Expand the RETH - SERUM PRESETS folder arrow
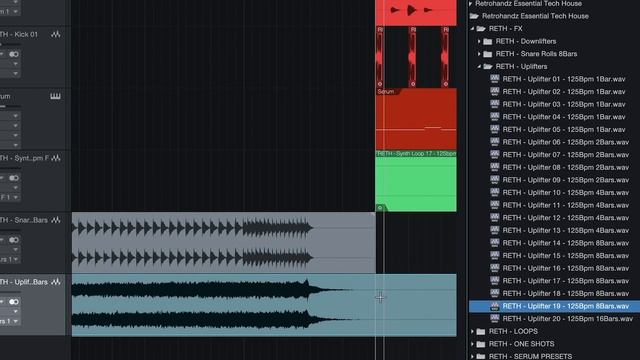Screen dimensions: 640x360 [472, 356]
